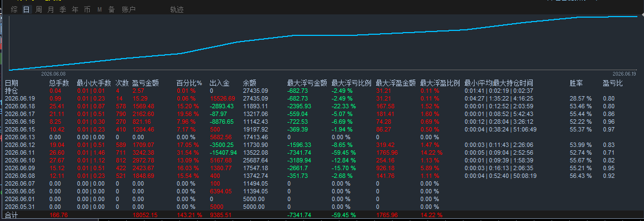Click the 最大浮亏比例 column header

point(352,83)
